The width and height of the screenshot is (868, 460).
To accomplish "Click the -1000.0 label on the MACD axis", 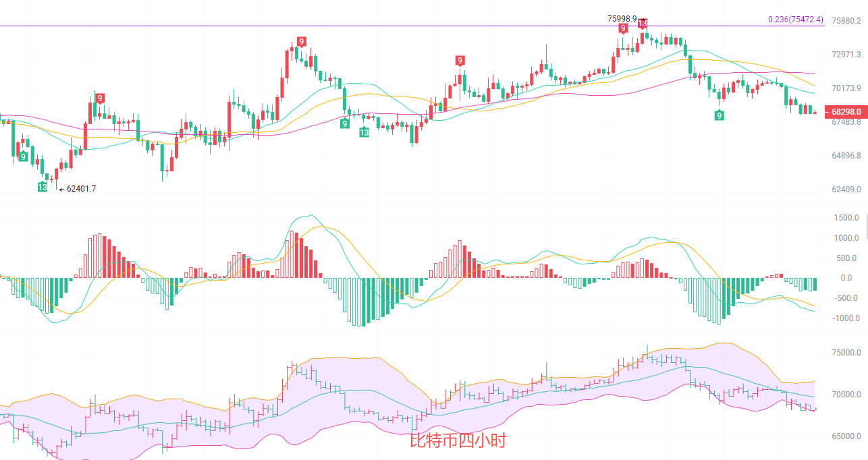I will click(845, 318).
